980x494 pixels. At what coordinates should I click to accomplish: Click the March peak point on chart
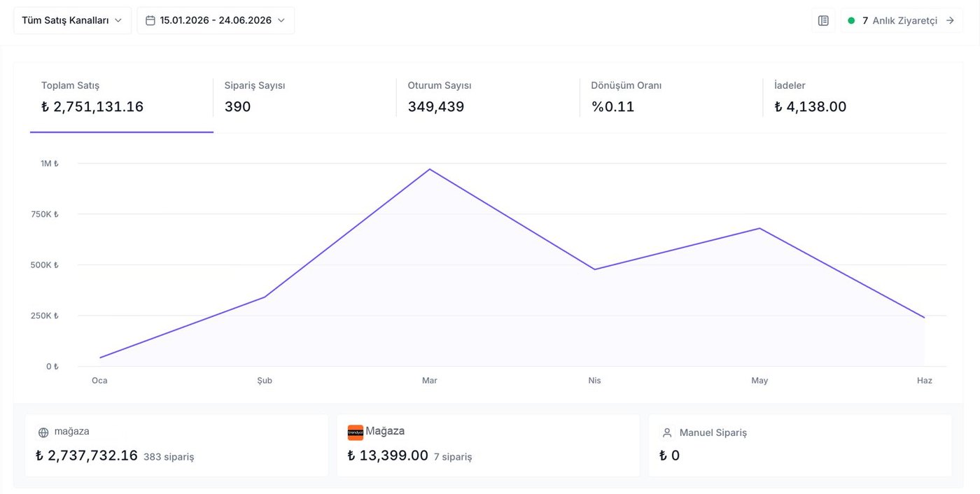tap(430, 169)
